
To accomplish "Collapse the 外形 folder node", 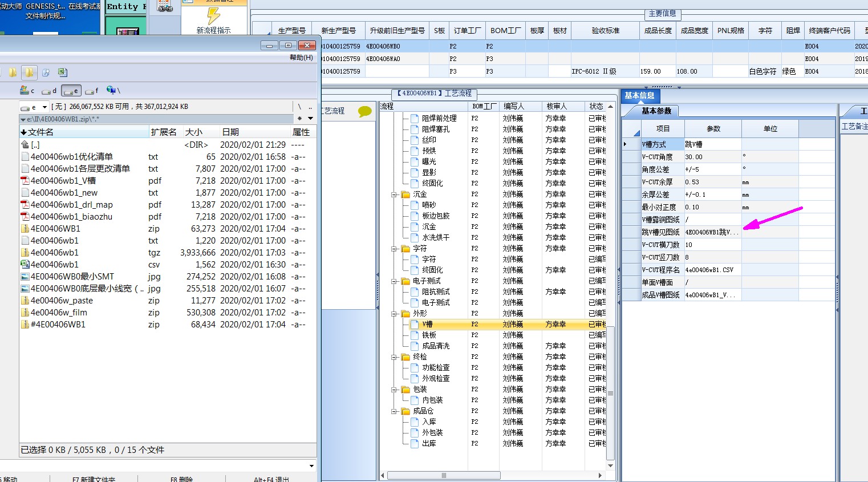I will (x=394, y=314).
